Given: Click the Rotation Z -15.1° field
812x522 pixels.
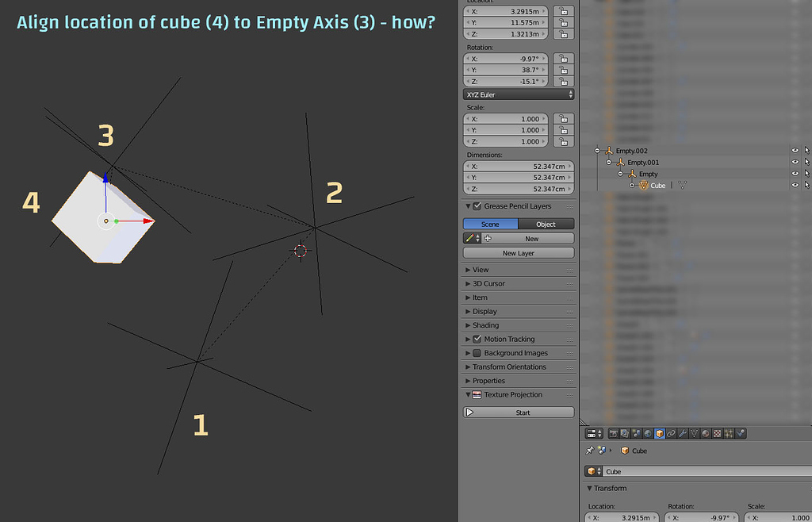Looking at the screenshot, I should (505, 81).
